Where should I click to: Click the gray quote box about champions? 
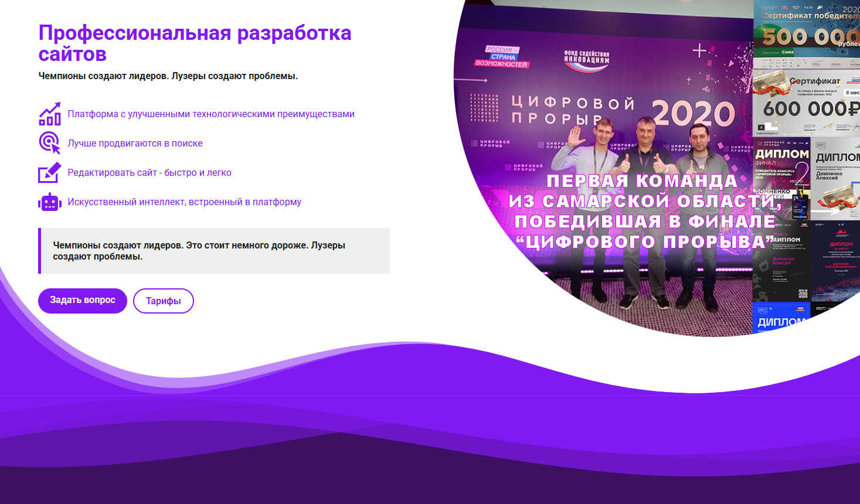coord(214,251)
